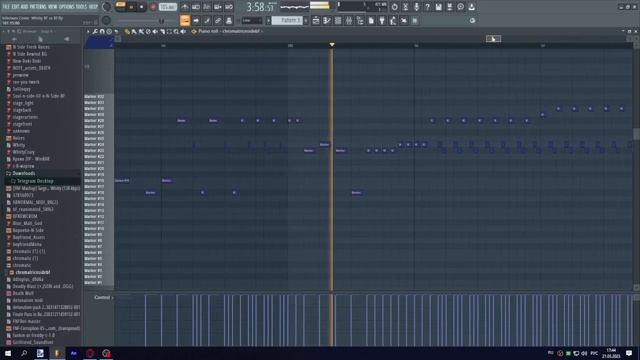Select the Draw pencil tool in piano roll
This screenshot has width=640, height=360.
click(127, 31)
